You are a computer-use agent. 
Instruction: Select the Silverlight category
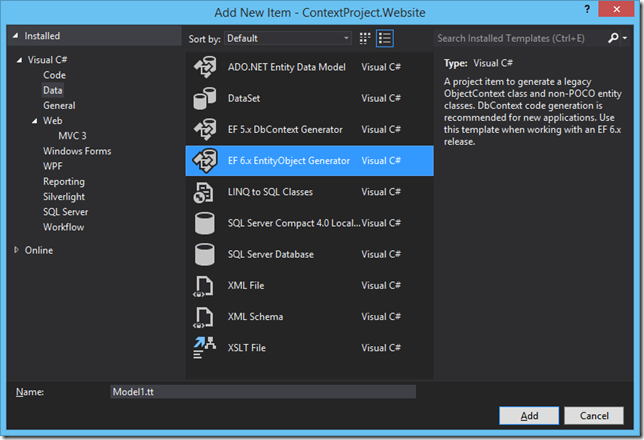click(64, 197)
